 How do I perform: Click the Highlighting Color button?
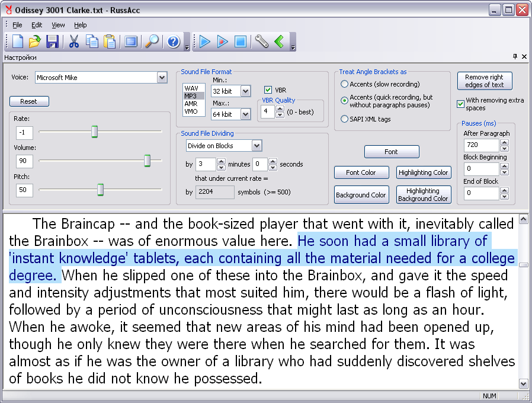(x=423, y=172)
